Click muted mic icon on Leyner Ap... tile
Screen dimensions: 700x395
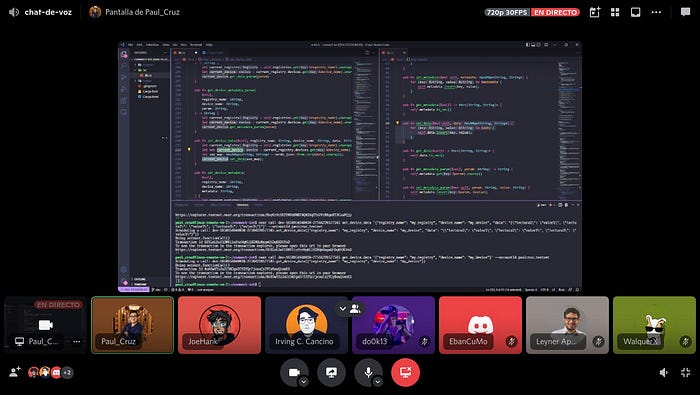pos(599,342)
